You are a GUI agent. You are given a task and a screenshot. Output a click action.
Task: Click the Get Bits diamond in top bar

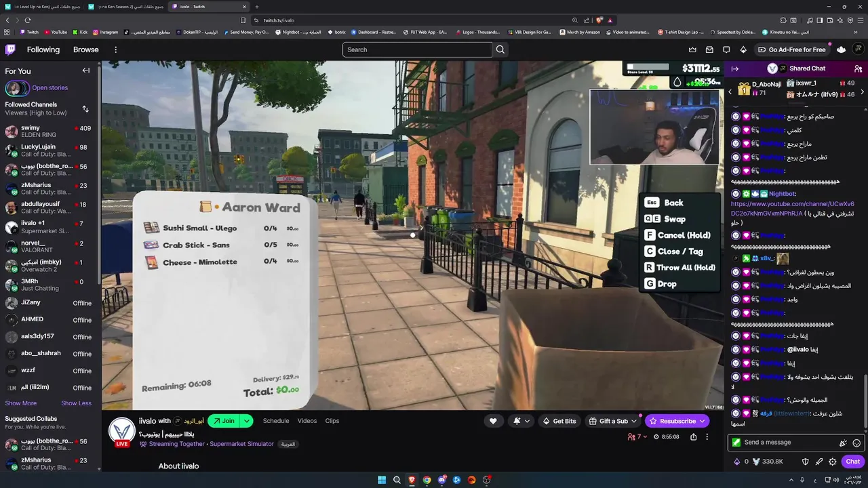[743, 49]
